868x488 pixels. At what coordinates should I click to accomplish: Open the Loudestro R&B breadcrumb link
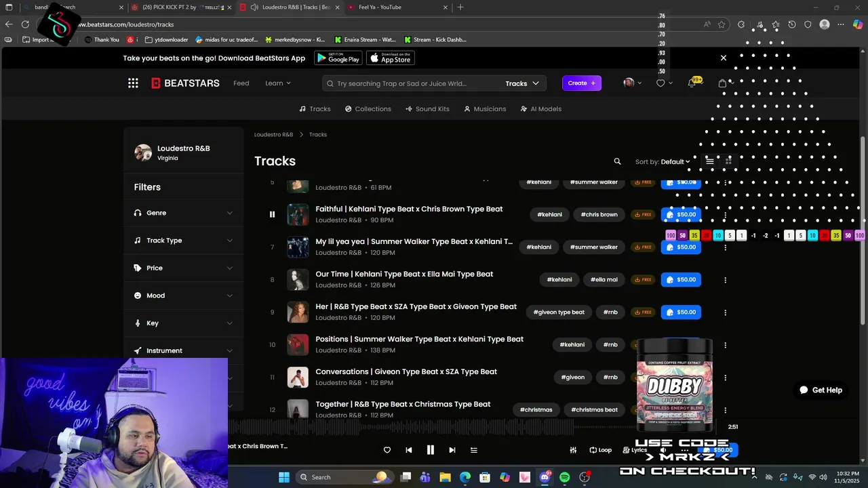[x=273, y=134]
